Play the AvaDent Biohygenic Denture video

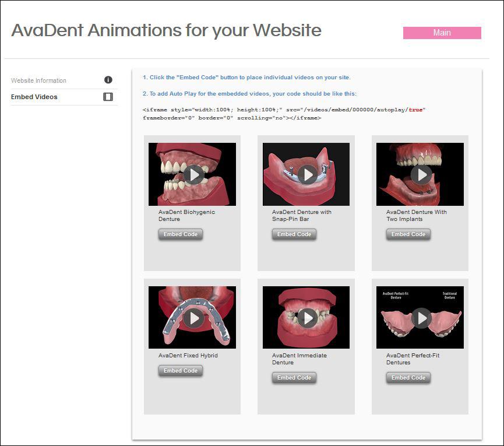tap(194, 174)
